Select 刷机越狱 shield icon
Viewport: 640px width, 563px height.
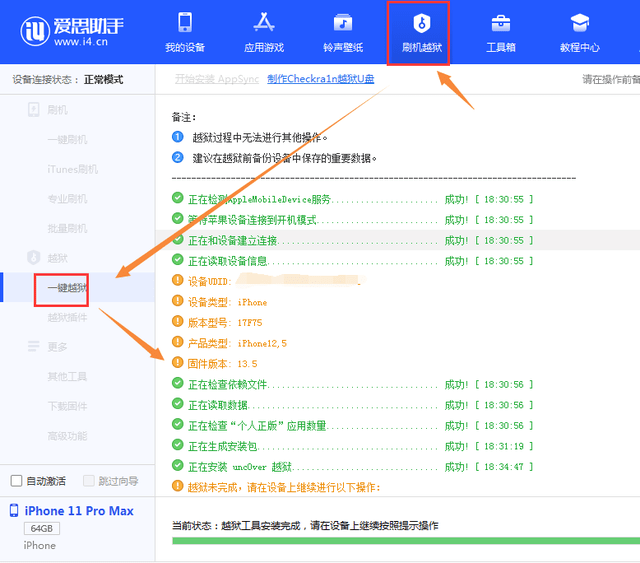point(422,23)
